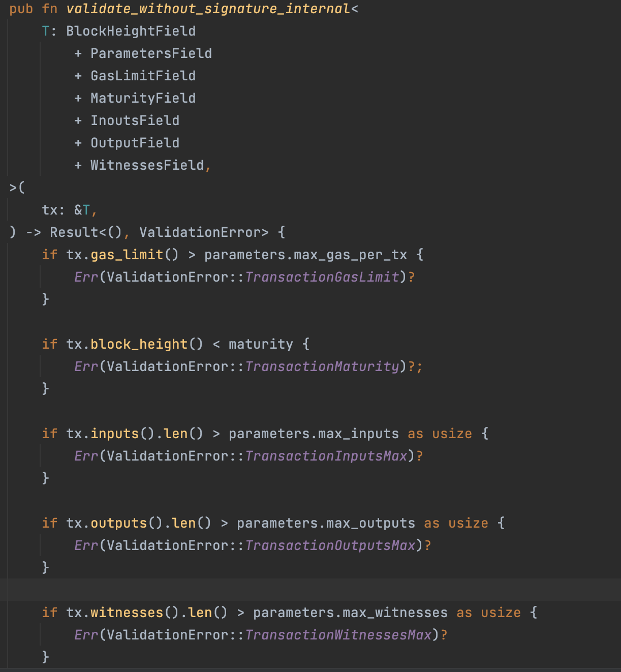Place cursor on the highlighted empty line
Image resolution: width=621 pixels, height=672 pixels.
310,590
